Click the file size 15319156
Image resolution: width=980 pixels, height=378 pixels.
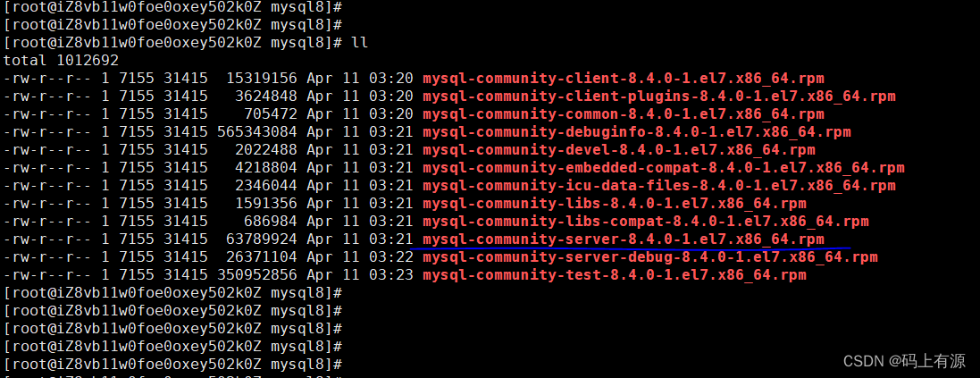[x=262, y=79]
